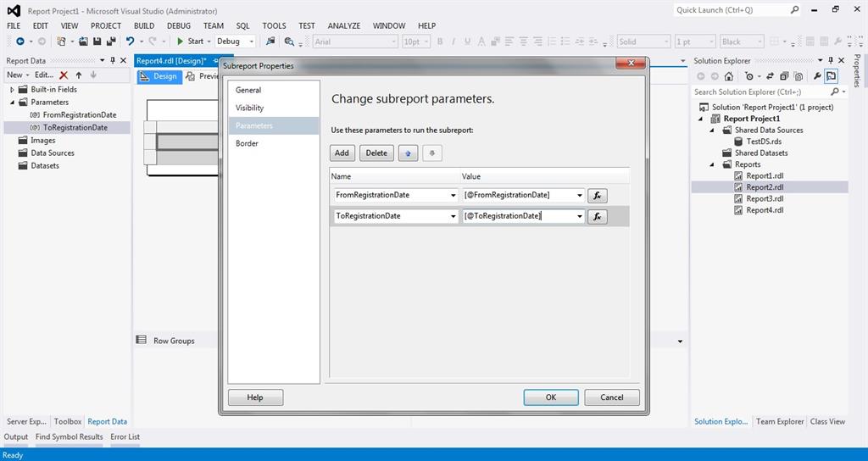Screen dimensions: 868x461
Task: Open the [@ToRegistrationDate] value dropdown
Action: tap(580, 216)
